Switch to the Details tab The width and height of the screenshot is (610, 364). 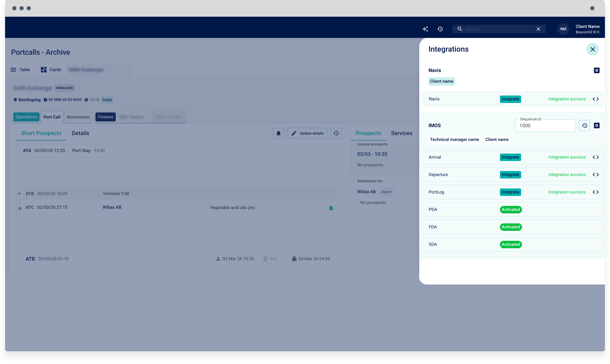(80, 133)
